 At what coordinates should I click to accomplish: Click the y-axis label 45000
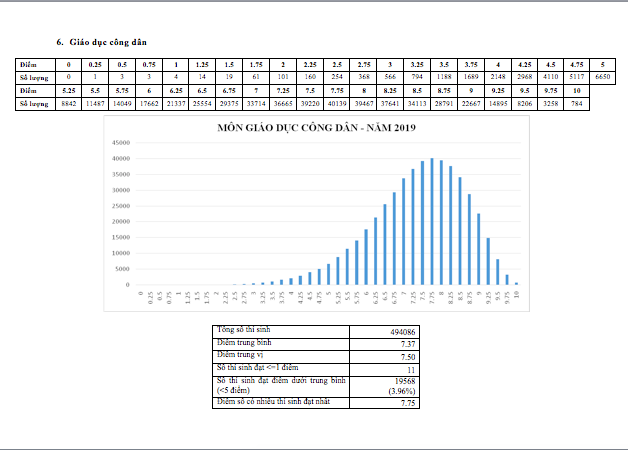(121, 143)
